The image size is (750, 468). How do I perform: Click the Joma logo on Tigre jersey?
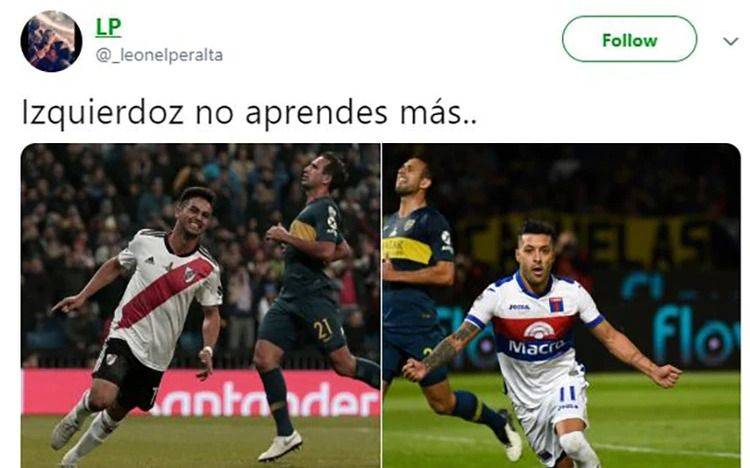pos(519,307)
